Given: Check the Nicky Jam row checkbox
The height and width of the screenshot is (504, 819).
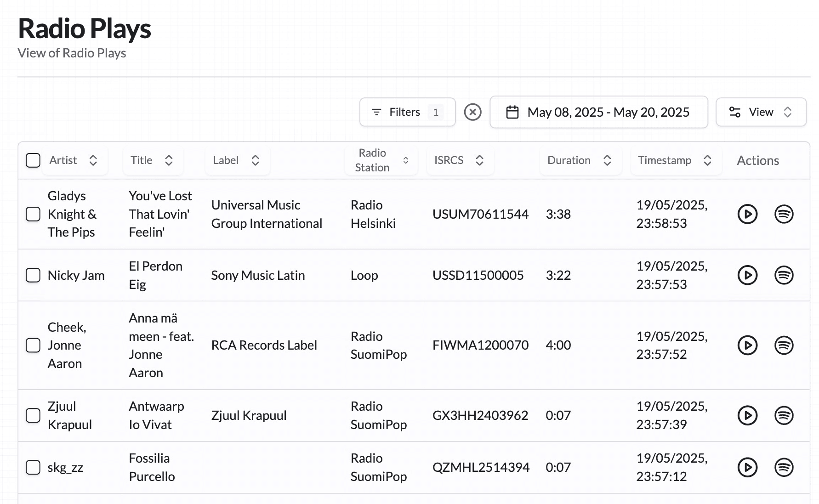Looking at the screenshot, I should (x=33, y=275).
